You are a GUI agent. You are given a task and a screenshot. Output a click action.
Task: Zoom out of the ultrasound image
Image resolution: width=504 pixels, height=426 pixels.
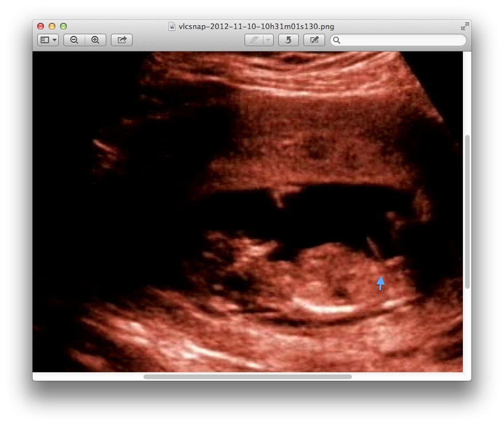coord(74,40)
